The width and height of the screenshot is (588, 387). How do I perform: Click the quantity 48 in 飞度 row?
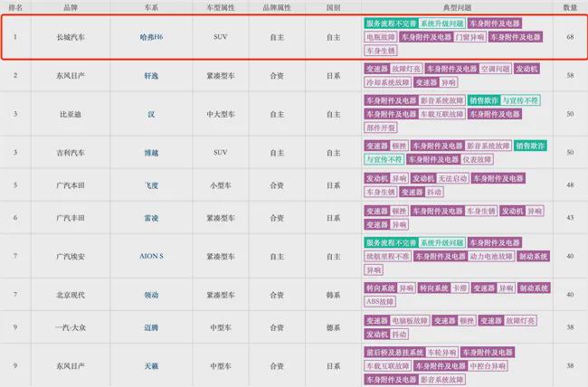[x=570, y=185]
